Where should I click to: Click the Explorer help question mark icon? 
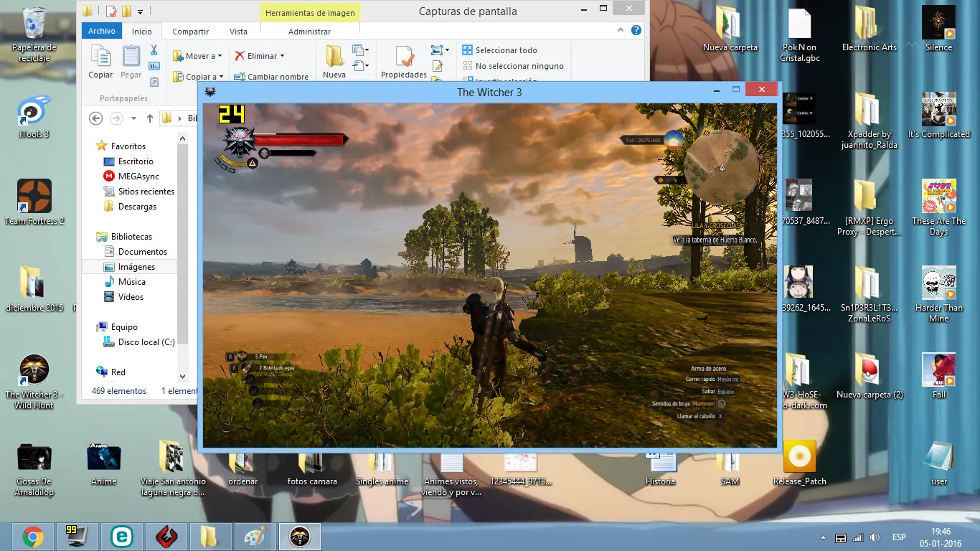(636, 31)
